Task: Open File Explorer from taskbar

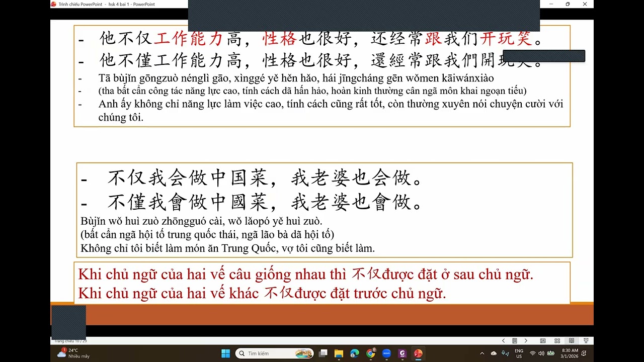Action: pyautogui.click(x=339, y=353)
